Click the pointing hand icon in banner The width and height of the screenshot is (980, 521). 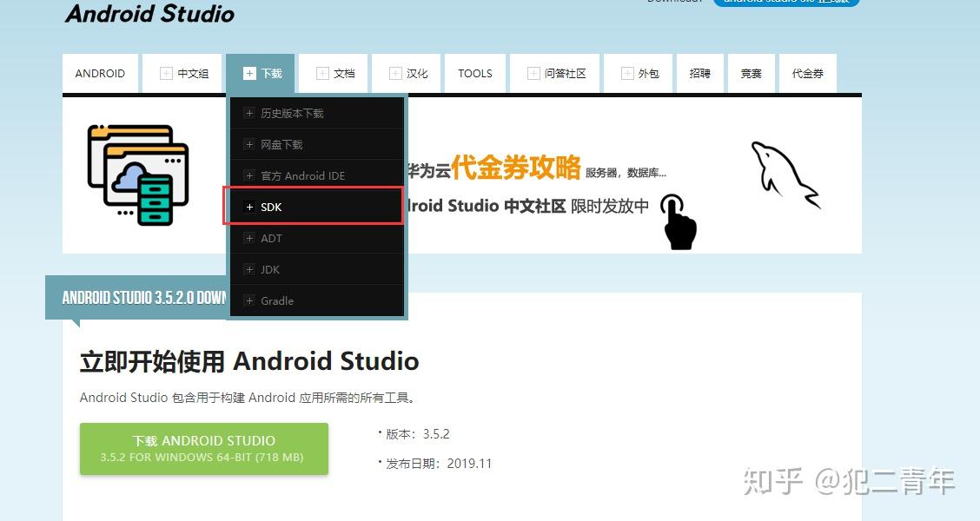coord(679,221)
